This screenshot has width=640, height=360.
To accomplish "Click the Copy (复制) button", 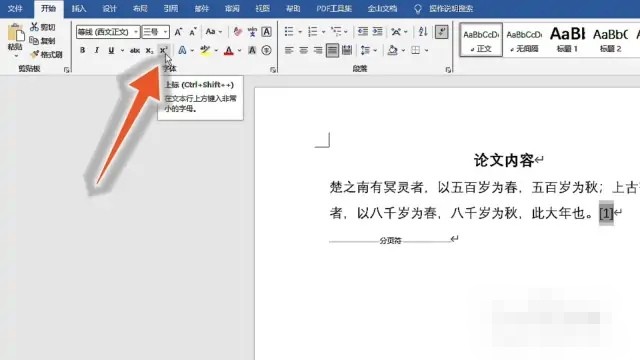I will (42, 40).
